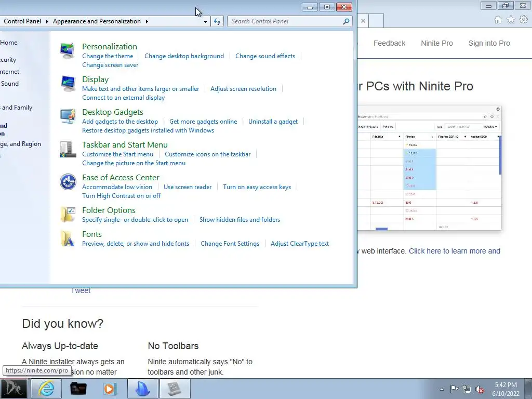532x399 pixels.
Task: Open the Taskbar and Start Menu icon
Action: coord(68,149)
